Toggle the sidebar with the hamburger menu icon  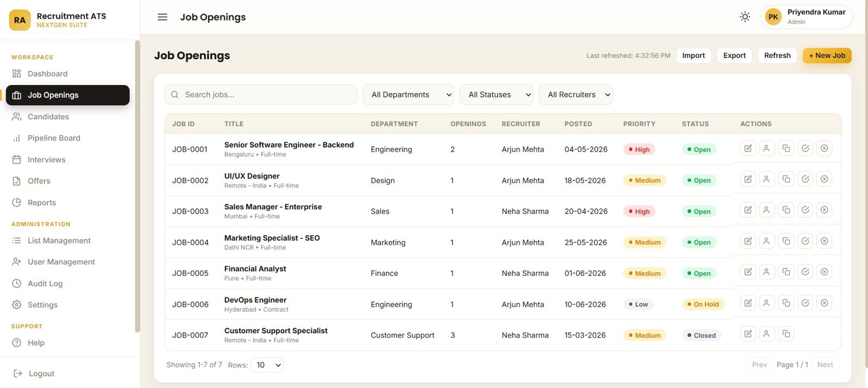click(162, 17)
